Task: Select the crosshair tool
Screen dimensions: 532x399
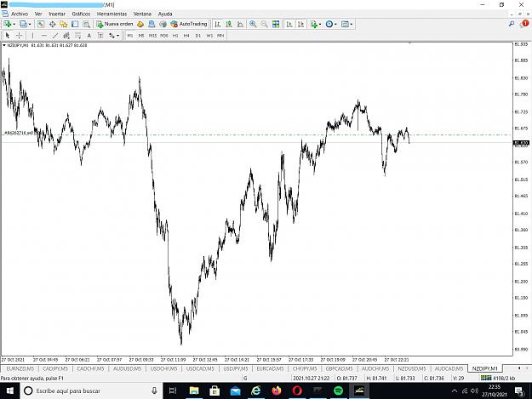Action: point(20,35)
